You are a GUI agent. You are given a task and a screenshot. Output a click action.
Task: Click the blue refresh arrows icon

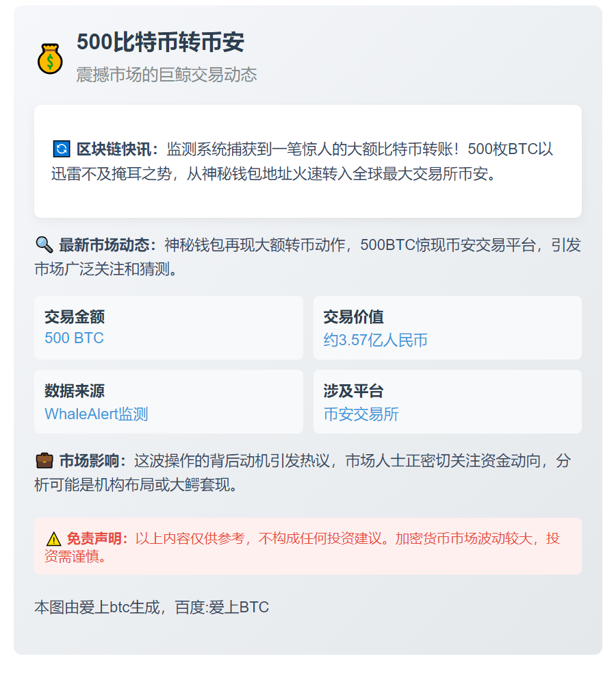point(61,149)
